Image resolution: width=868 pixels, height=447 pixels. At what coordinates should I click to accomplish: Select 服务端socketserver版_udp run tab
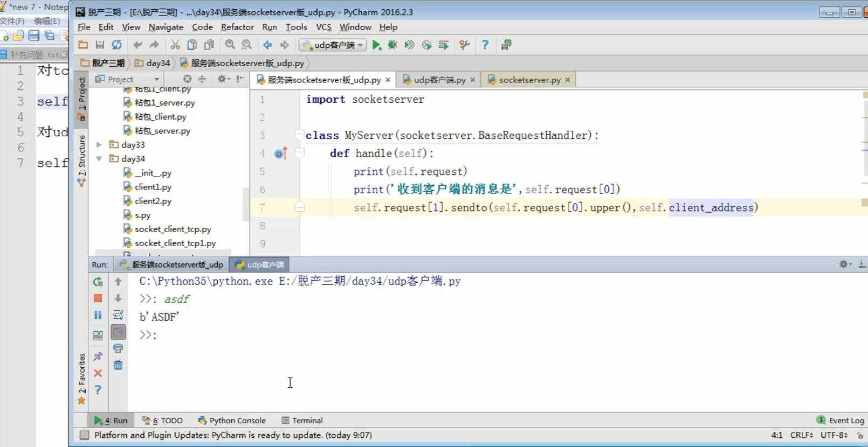pos(171,264)
